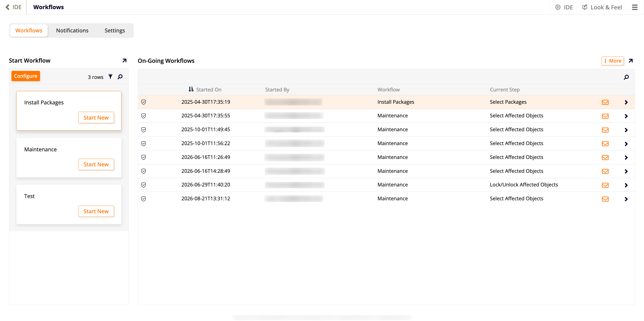Select the Maintenance workflow card
Image resolution: width=644 pixels, height=321 pixels.
point(69,158)
